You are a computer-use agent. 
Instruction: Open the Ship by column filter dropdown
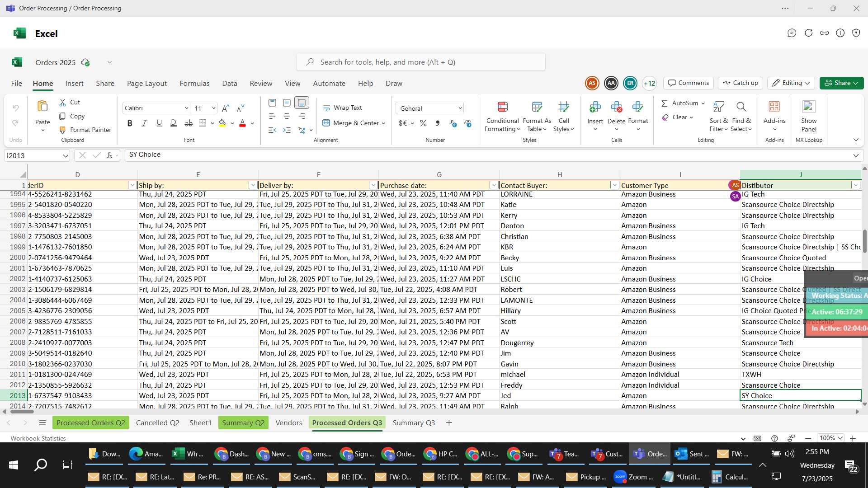[x=253, y=185]
